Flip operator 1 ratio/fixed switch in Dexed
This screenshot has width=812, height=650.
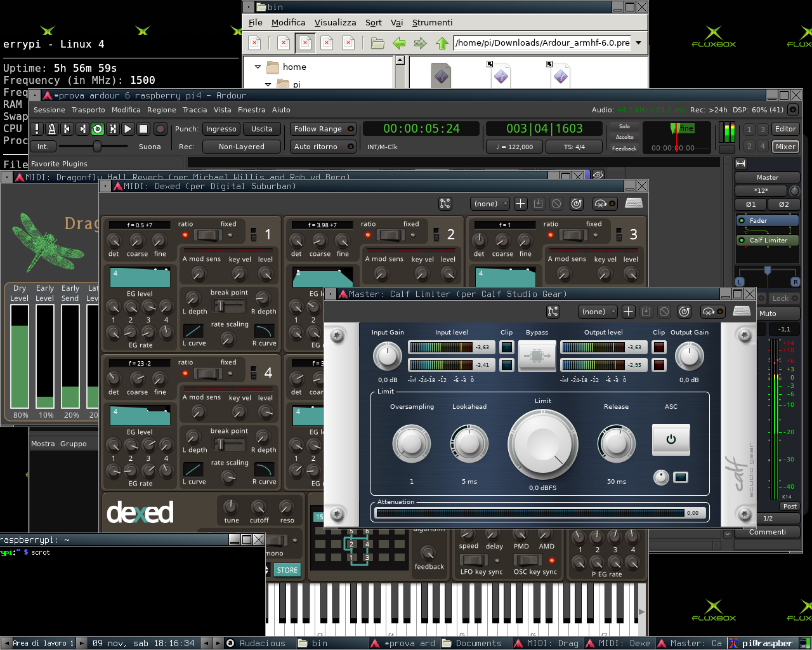pyautogui.click(x=207, y=235)
